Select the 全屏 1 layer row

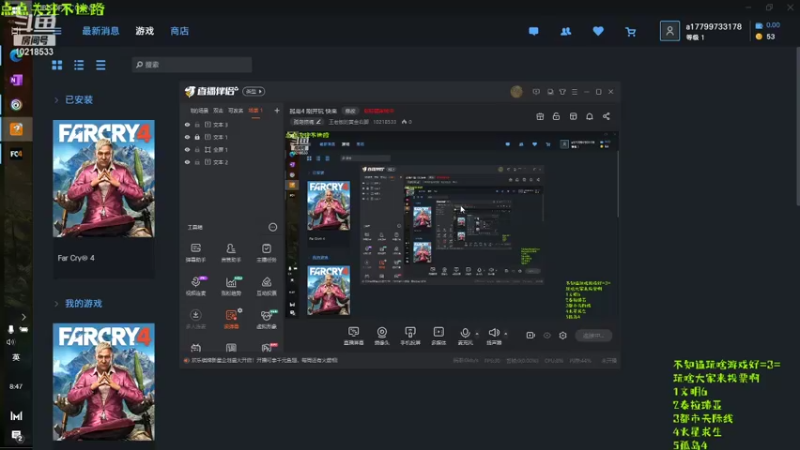[232, 149]
